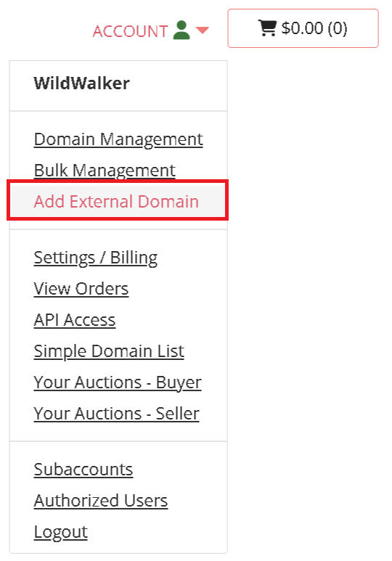Open Simple Domain List
Viewport: 392px width, 561px height.
109,351
